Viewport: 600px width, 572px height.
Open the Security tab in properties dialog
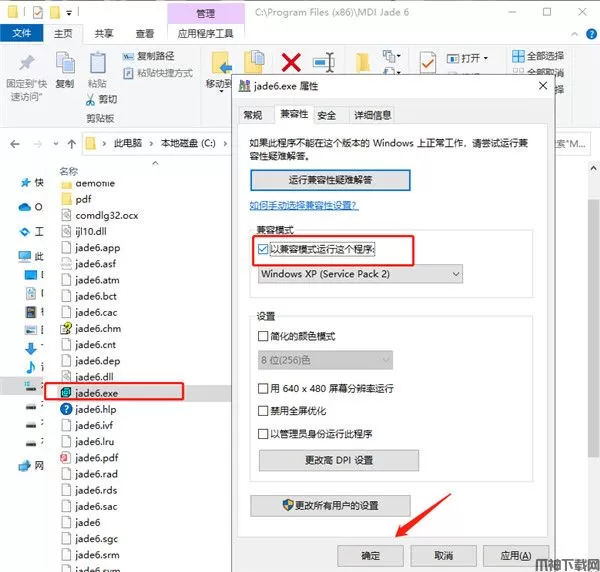pyautogui.click(x=327, y=115)
